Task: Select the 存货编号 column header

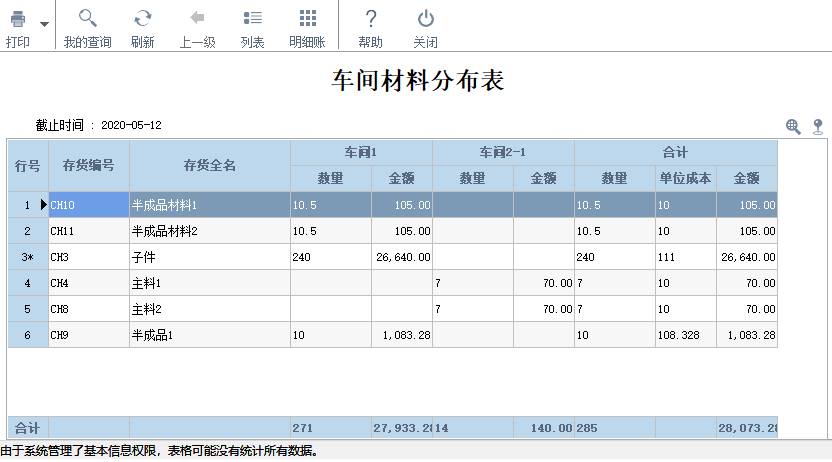Action: [89, 165]
